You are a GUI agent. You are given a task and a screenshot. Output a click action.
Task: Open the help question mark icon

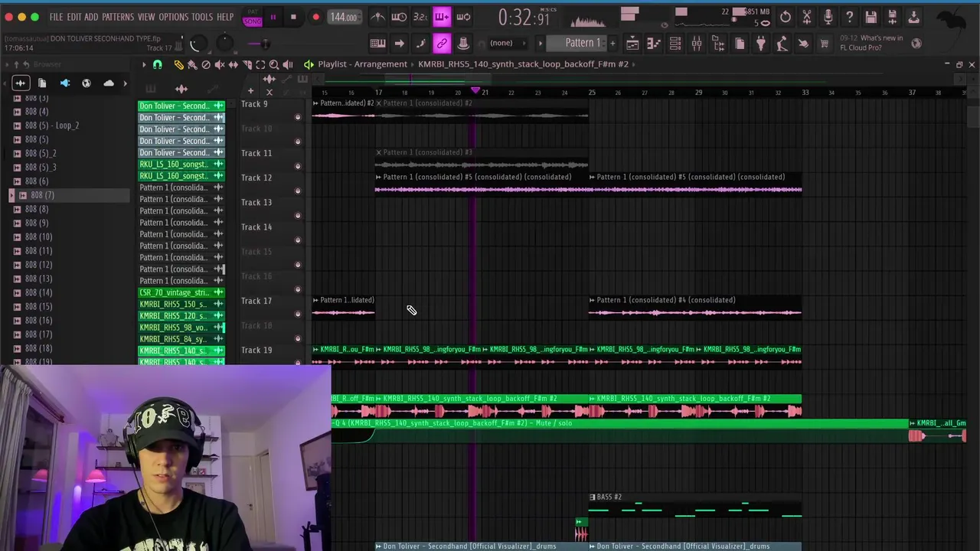coord(850,17)
